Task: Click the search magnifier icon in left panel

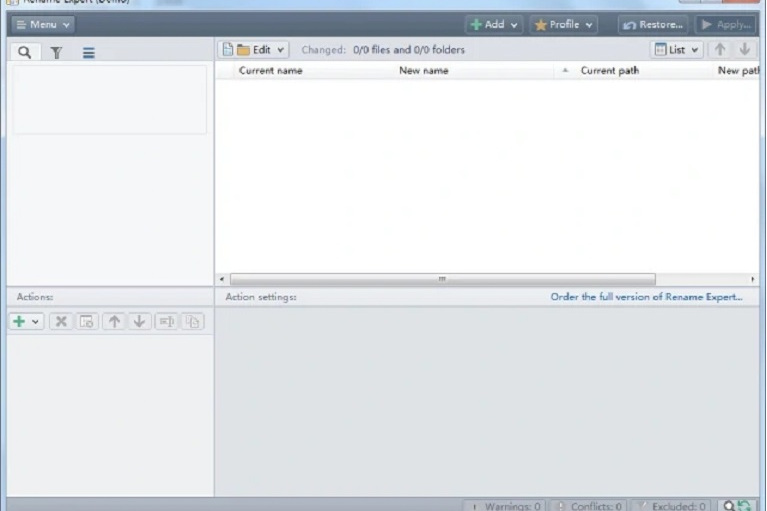Action: click(x=24, y=52)
